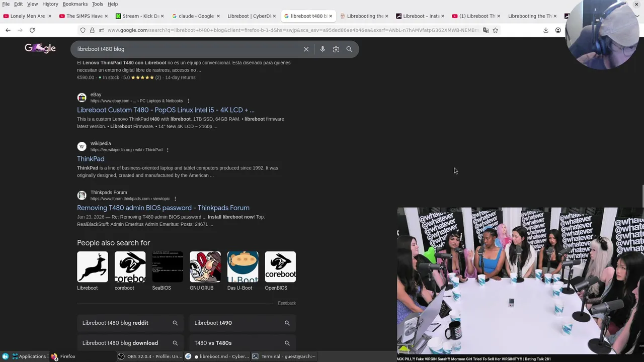Image resolution: width=644 pixels, height=362 pixels.
Task: Select the Das U-Boot thumbnail
Action: tap(243, 267)
